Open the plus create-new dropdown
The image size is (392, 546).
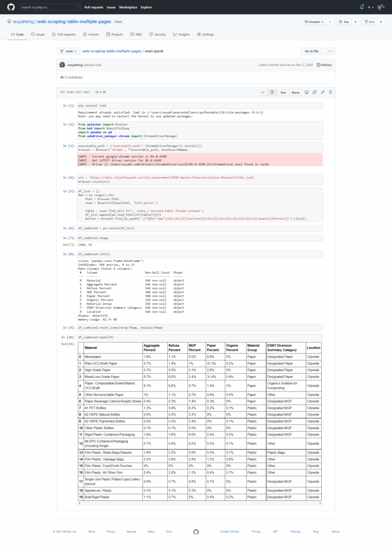coord(371,7)
